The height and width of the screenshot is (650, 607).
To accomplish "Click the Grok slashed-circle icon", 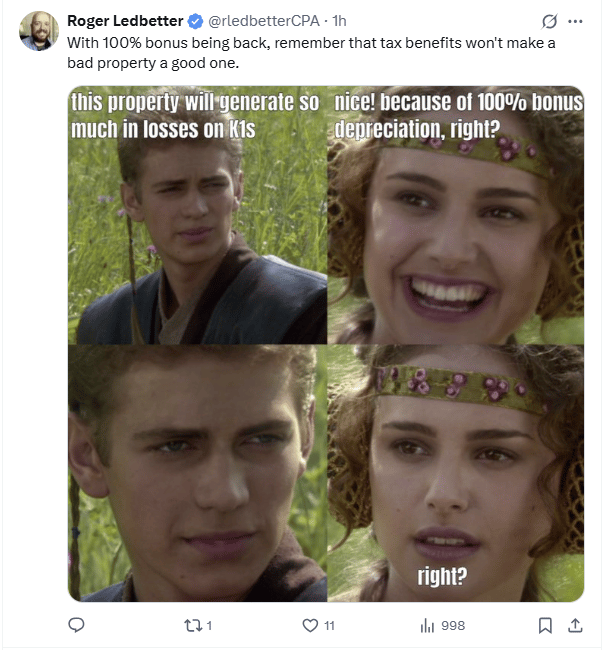I will coord(549,21).
